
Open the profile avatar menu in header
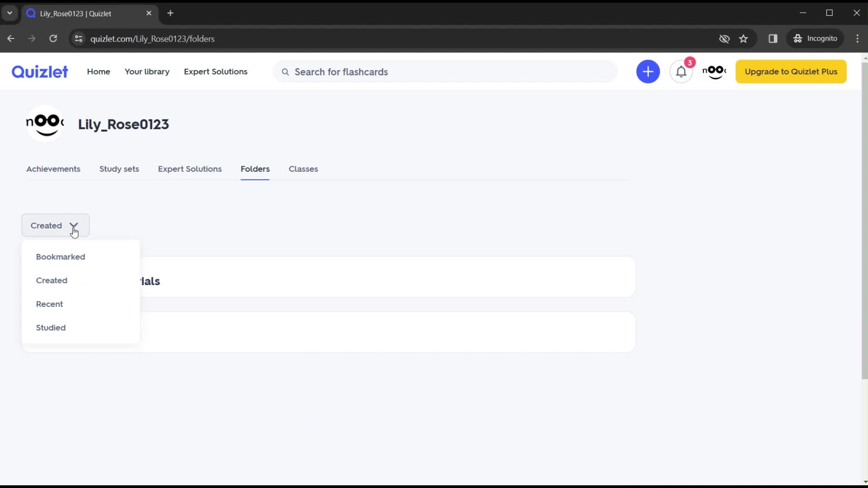click(714, 71)
